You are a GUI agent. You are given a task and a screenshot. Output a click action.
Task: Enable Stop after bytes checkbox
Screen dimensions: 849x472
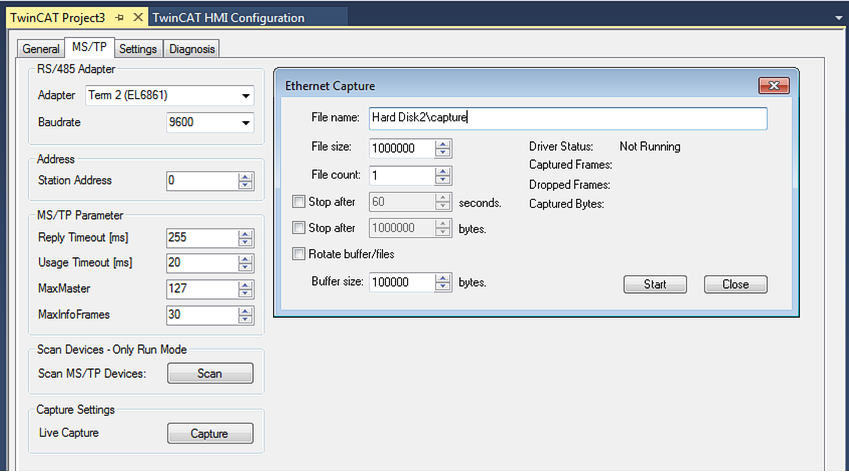point(298,228)
